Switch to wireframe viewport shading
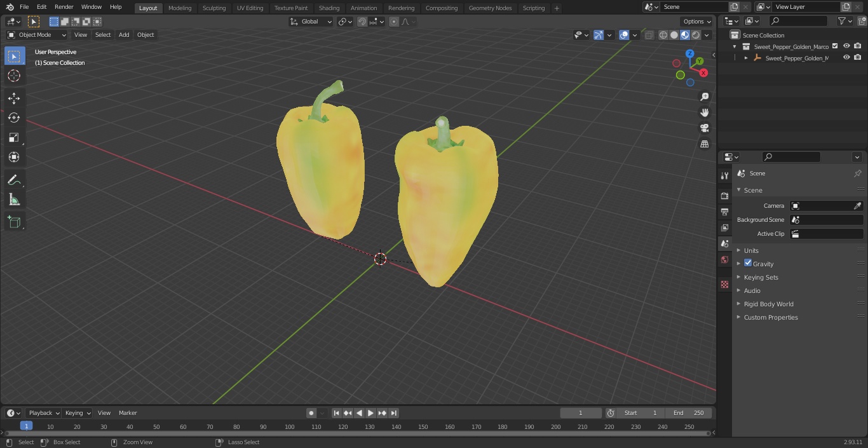The height and width of the screenshot is (448, 868). click(x=663, y=35)
